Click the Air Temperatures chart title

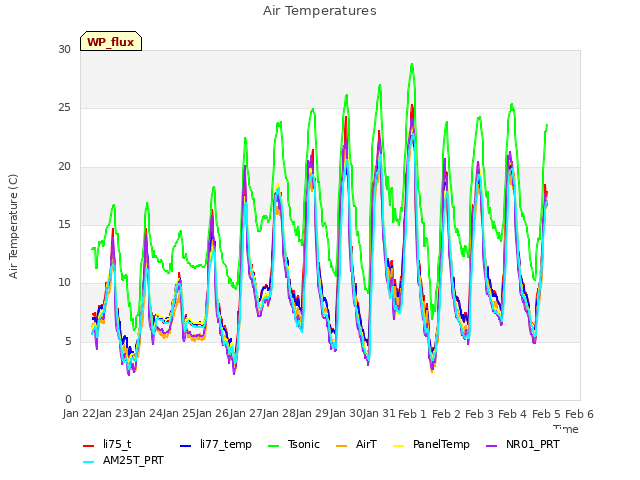(320, 11)
